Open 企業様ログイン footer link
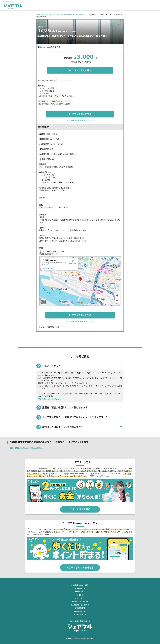The image size is (160, 644). (x=80, y=588)
